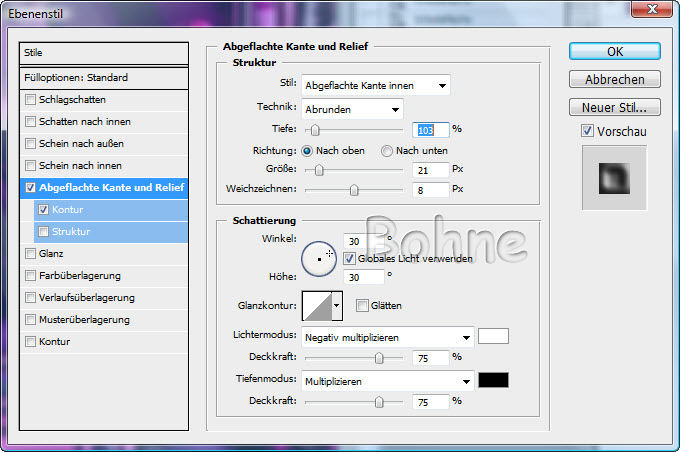
Task: Click the Neuer Stil... button
Action: pyautogui.click(x=614, y=107)
